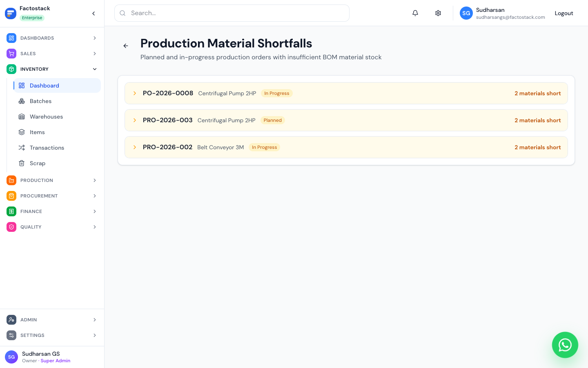This screenshot has width=588, height=368.
Task: Click the 2 materials short text on PO-2026-0008
Action: [x=537, y=93]
